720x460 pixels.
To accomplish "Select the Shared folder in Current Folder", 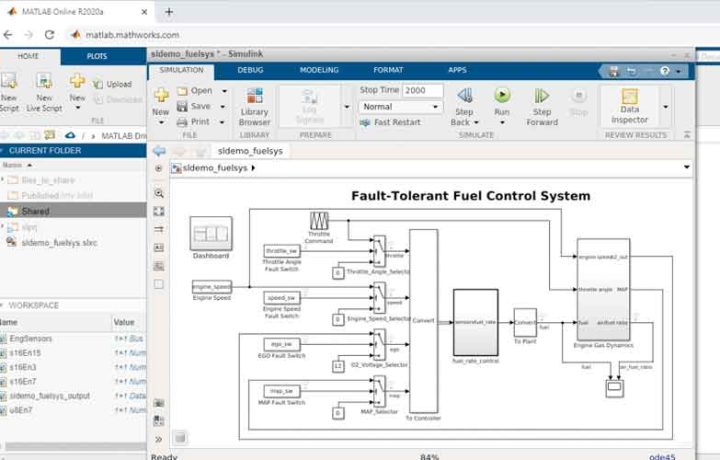I will (x=35, y=211).
